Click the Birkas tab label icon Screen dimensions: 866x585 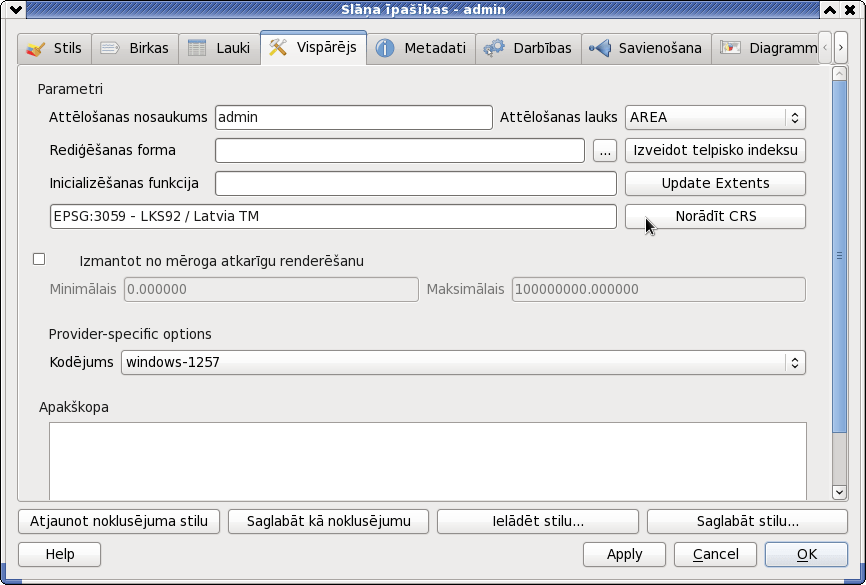(x=109, y=49)
